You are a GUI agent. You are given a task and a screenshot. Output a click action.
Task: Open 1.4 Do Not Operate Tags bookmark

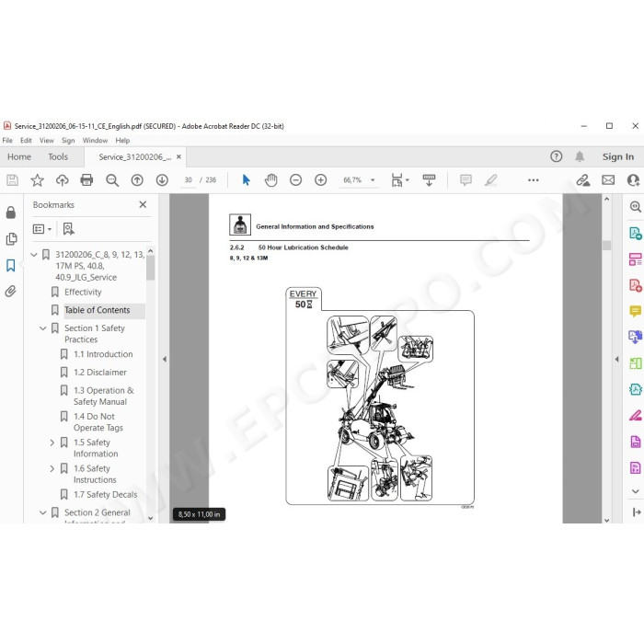tap(98, 421)
